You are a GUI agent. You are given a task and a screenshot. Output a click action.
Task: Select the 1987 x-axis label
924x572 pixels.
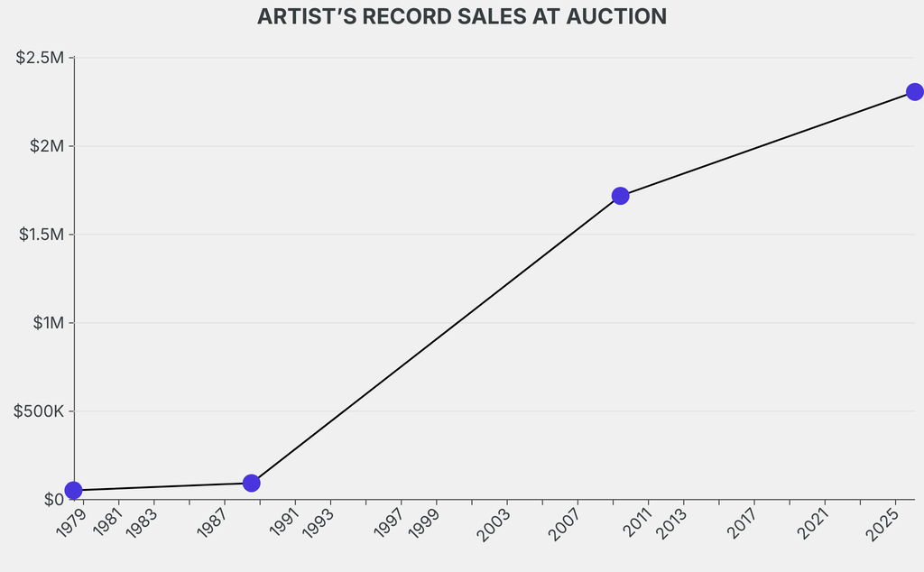point(213,523)
